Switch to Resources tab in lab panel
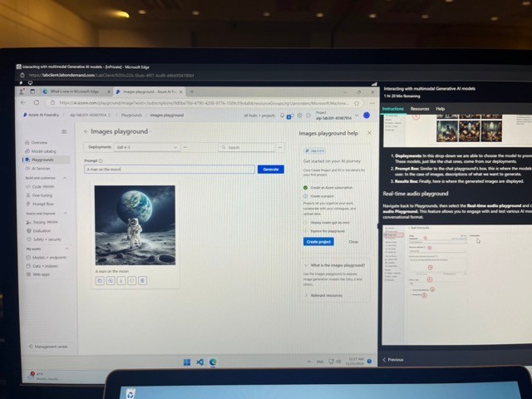The image size is (532, 399). [420, 109]
